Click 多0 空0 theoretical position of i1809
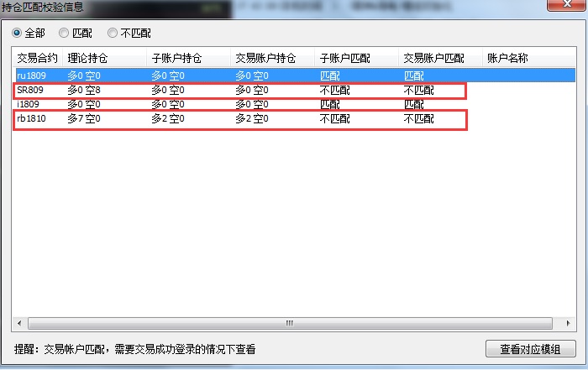This screenshot has height=370, width=588. (x=84, y=104)
